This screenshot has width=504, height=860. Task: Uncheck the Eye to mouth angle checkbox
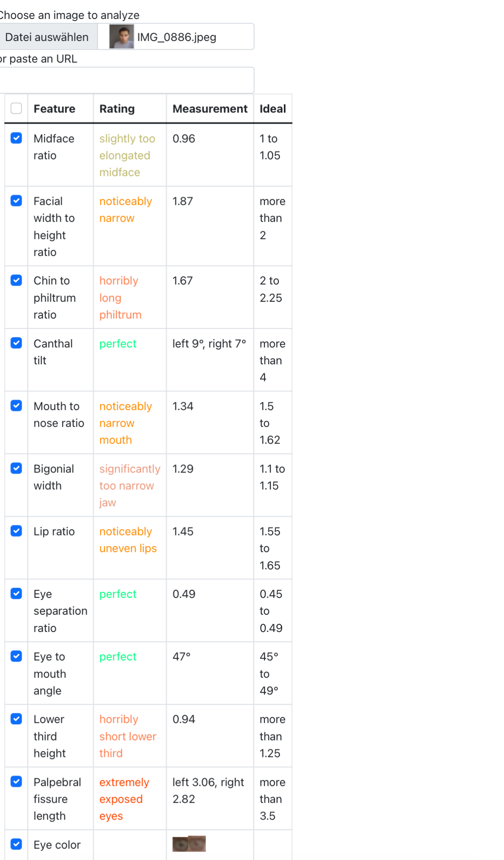[16, 656]
